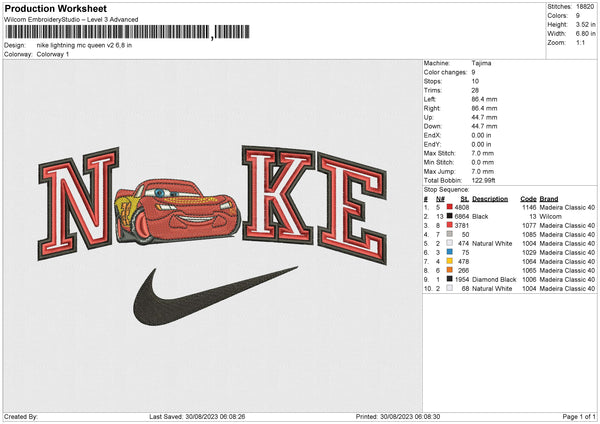Click the Up extent value 44.7 mm
The image size is (600, 424).
484,117
